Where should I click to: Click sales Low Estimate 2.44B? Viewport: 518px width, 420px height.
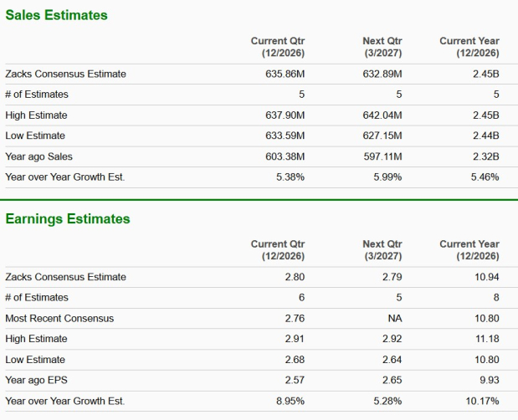pyautogui.click(x=486, y=136)
